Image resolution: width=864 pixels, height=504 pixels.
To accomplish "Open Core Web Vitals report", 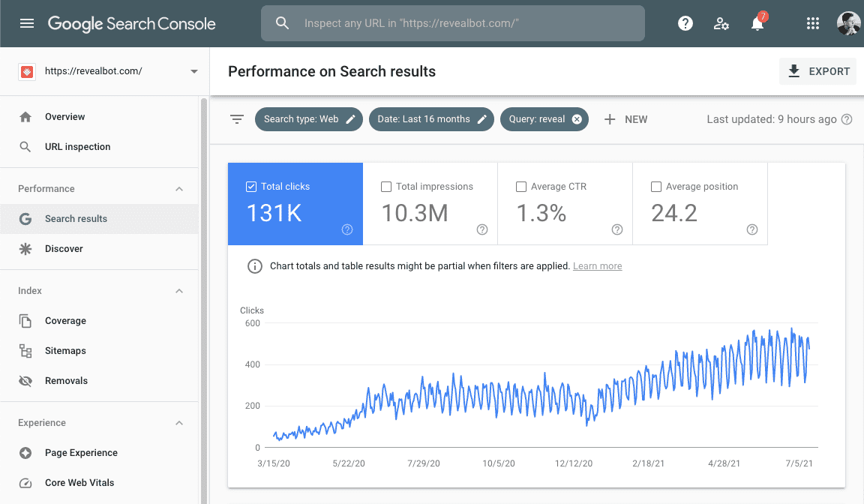I will point(79,483).
